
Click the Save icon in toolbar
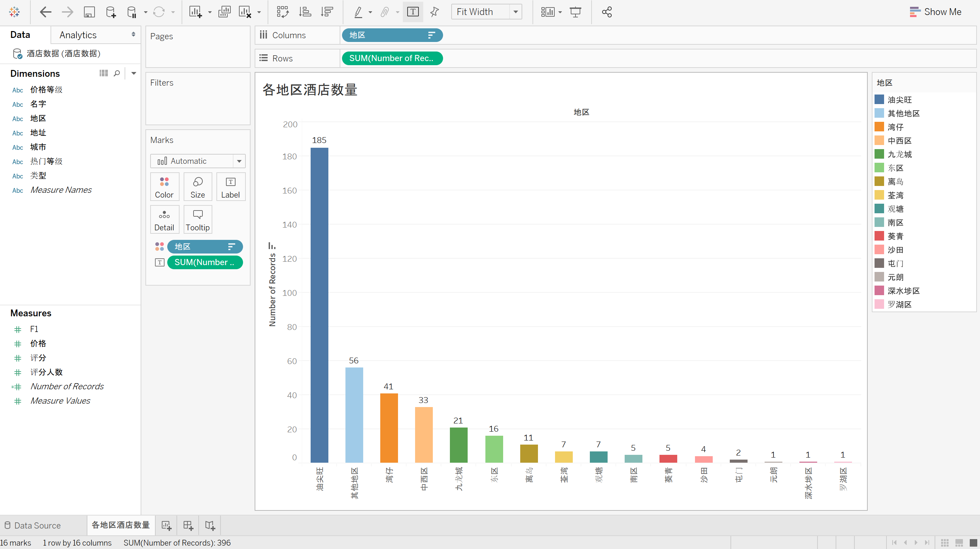pyautogui.click(x=89, y=12)
